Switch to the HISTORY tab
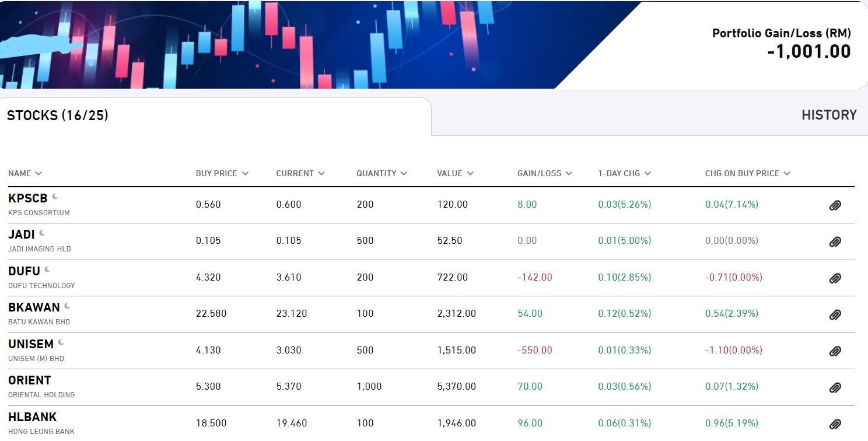This screenshot has height=441, width=868. click(x=829, y=115)
